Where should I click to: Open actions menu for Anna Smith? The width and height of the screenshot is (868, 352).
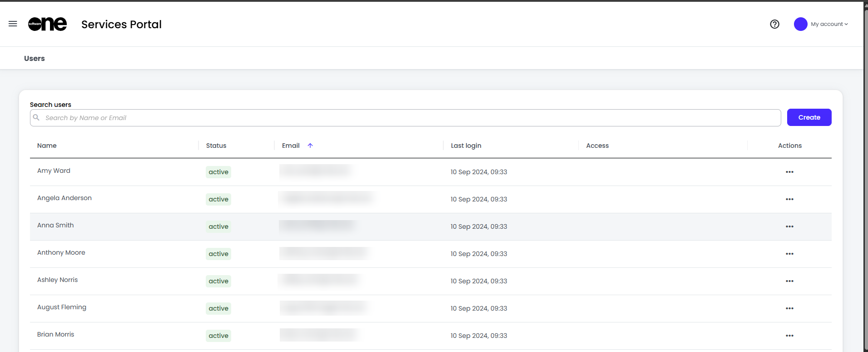pyautogui.click(x=789, y=226)
